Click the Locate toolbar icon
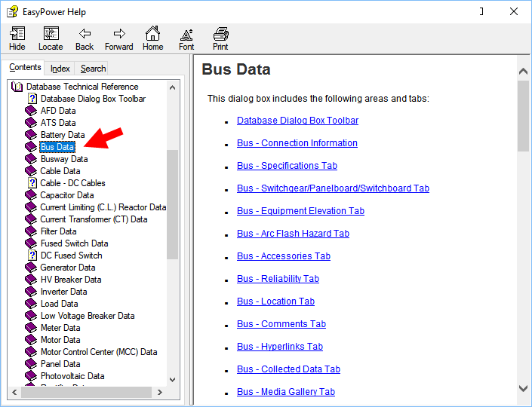This screenshot has width=532, height=407. [x=51, y=35]
